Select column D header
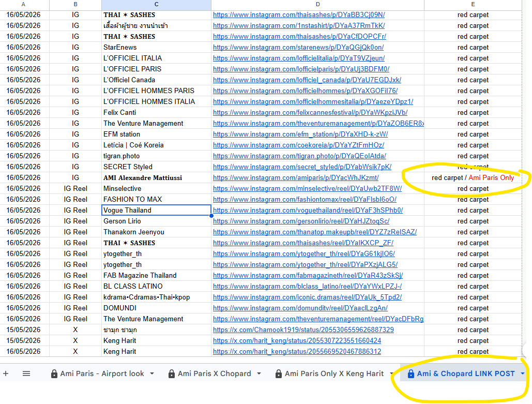The image size is (532, 404). [317, 5]
